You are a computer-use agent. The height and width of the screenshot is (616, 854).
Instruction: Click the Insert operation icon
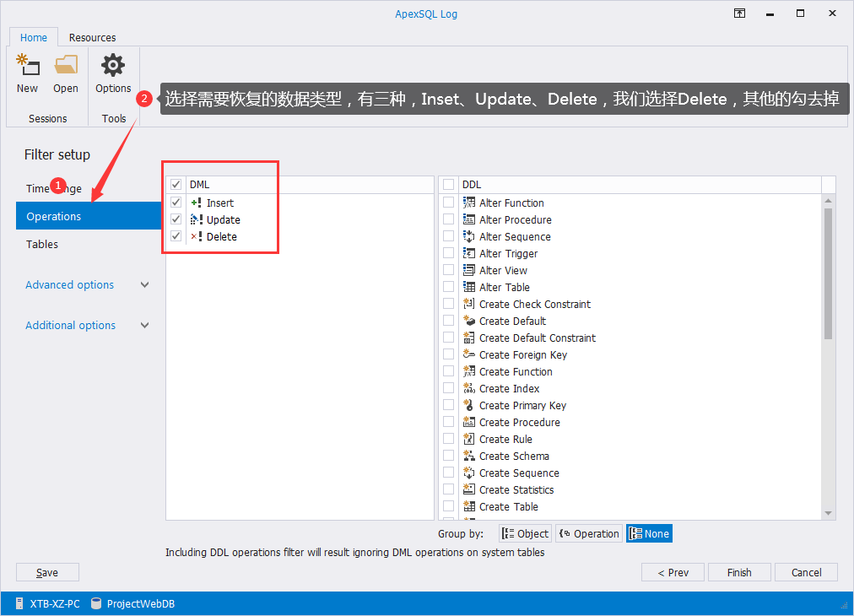(197, 203)
